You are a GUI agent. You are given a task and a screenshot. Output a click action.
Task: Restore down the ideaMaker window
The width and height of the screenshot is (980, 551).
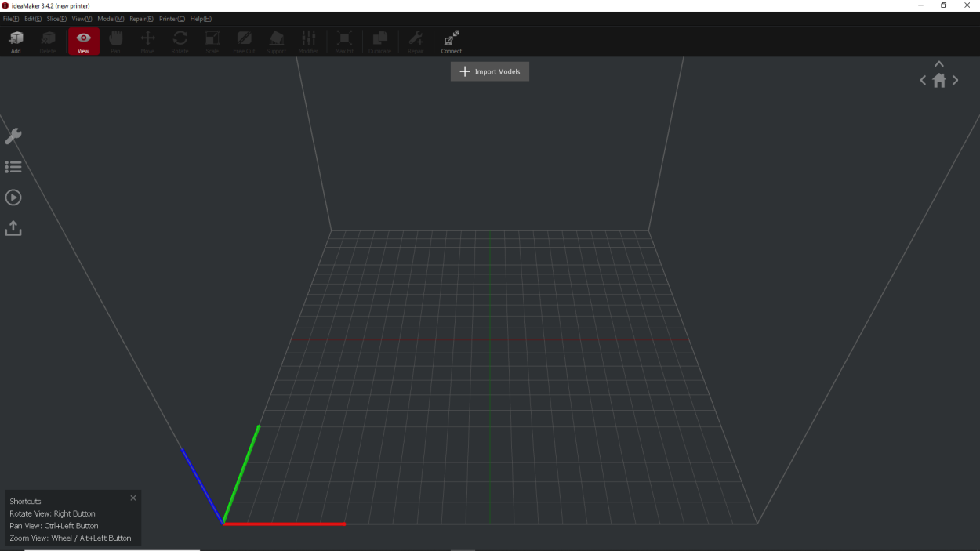944,5
